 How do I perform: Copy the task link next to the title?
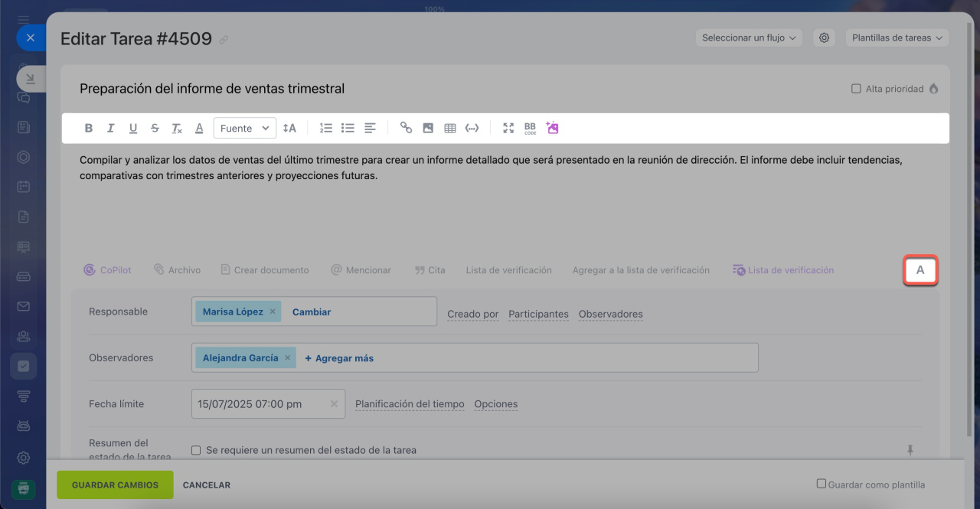pyautogui.click(x=224, y=40)
